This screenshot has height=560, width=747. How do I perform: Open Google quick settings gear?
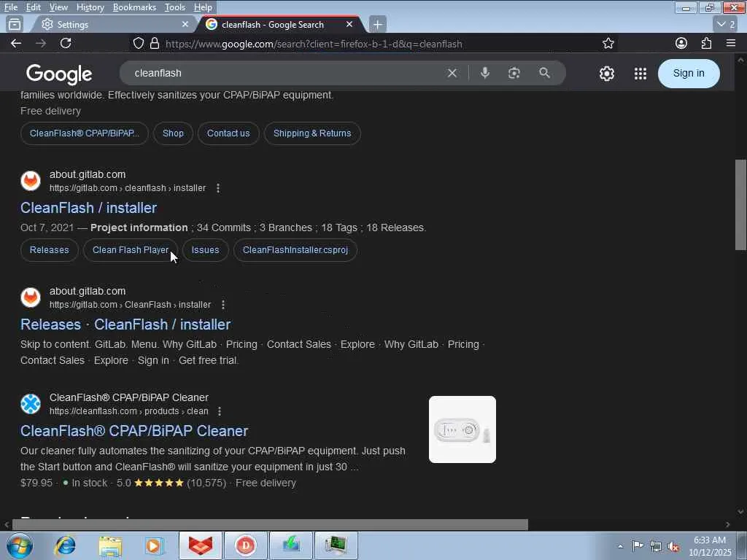coord(606,74)
